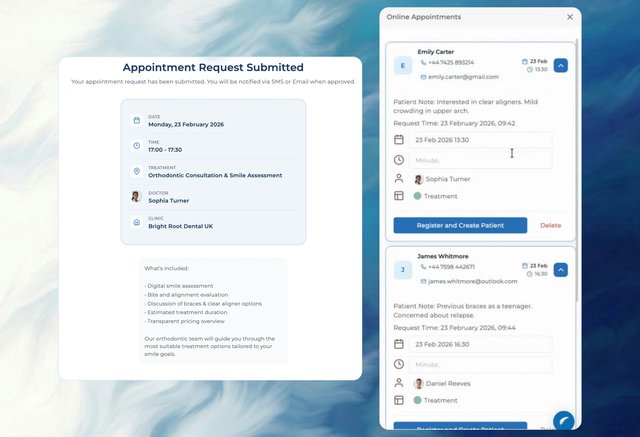
Task: Click the date calendar icon in submitted summary
Action: 137,120
